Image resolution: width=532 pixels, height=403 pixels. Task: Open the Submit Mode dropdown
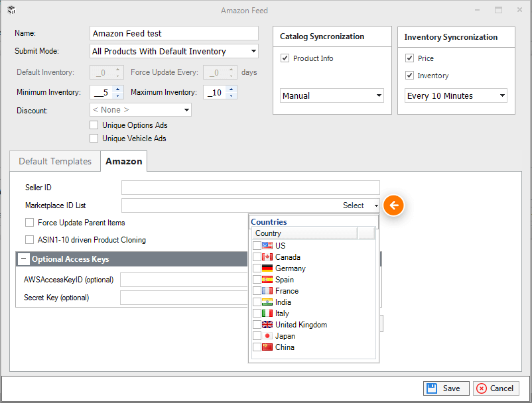point(253,51)
